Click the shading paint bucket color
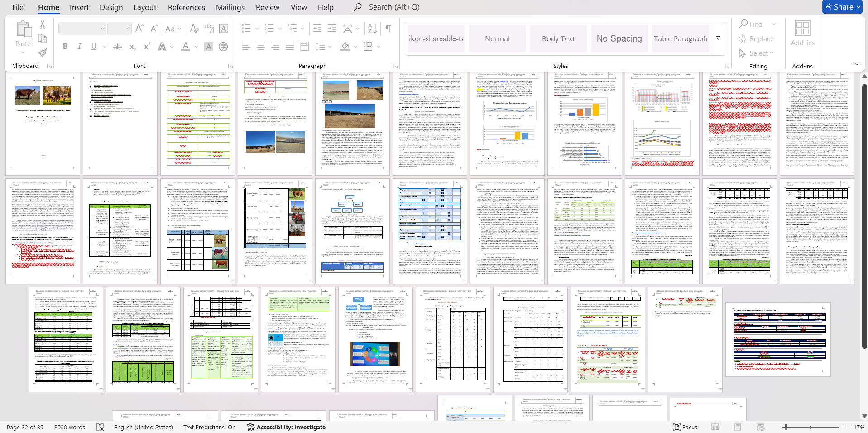The height and width of the screenshot is (433, 868). (345, 47)
